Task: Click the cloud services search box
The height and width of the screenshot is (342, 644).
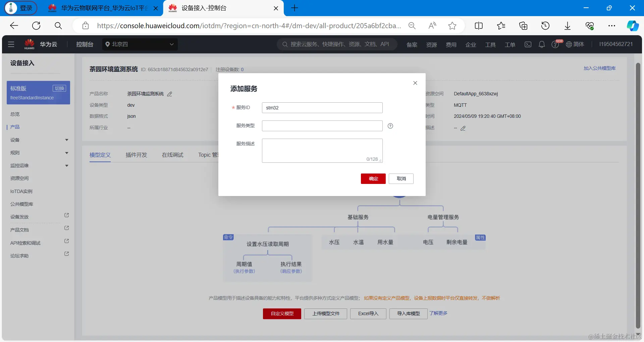Action: [x=337, y=44]
